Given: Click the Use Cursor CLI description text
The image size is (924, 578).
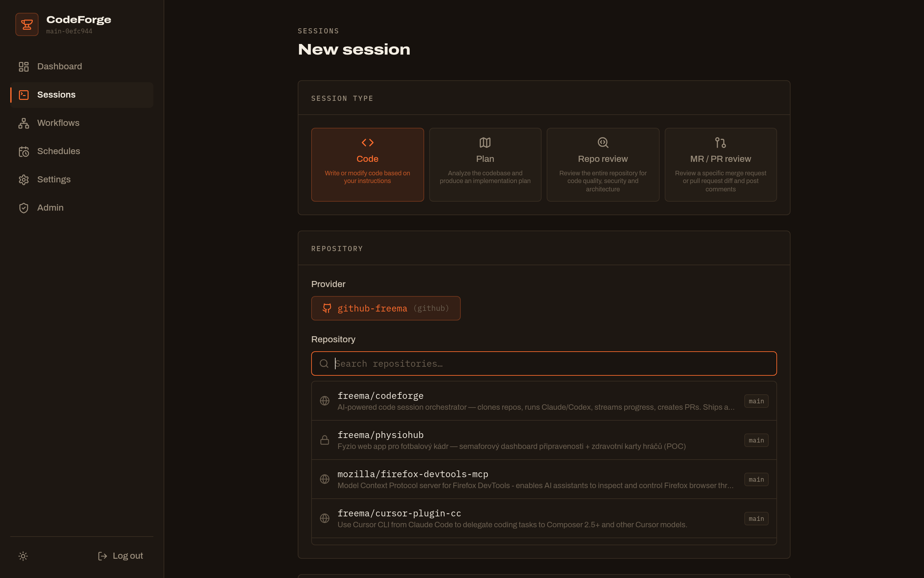Looking at the screenshot, I should (512, 524).
